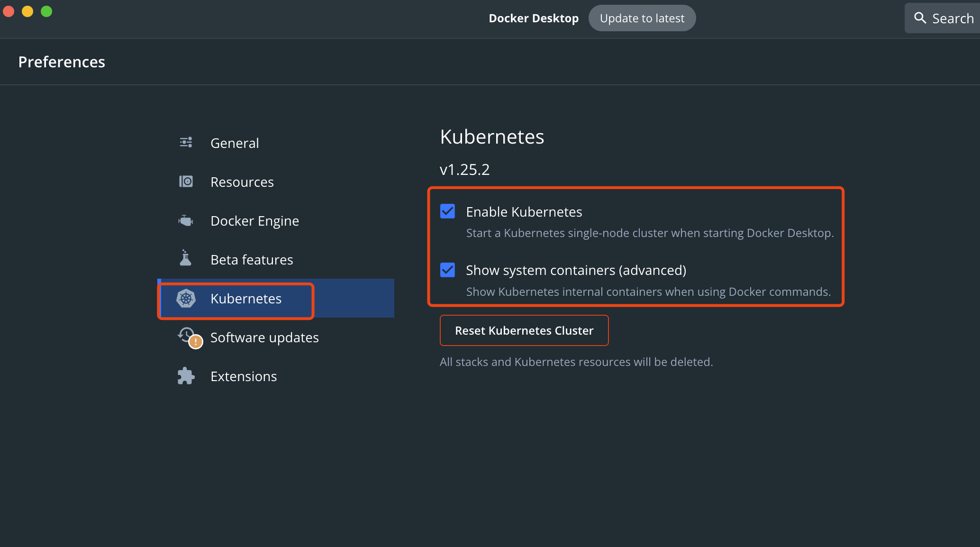The image size is (980, 547).
Task: Select the Kubernetes sidebar entry
Action: 276,298
